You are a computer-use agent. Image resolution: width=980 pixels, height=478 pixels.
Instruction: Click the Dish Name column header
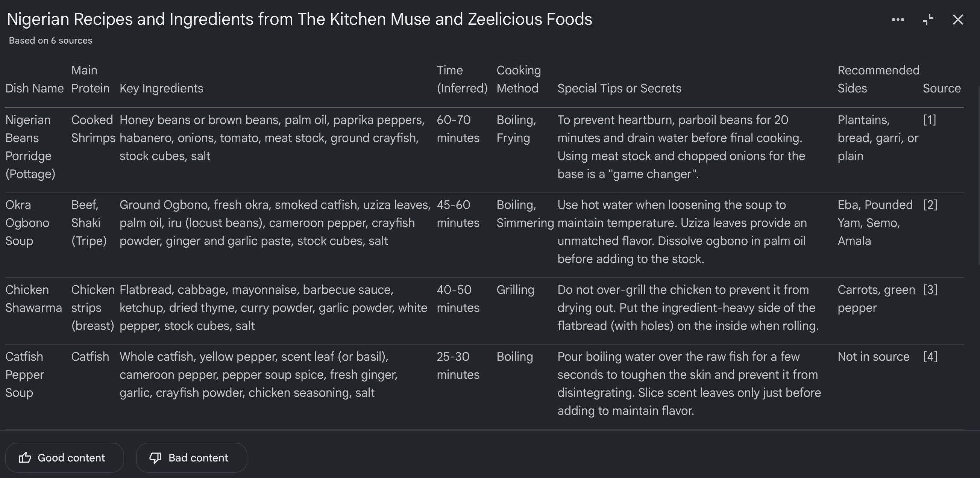(x=35, y=88)
